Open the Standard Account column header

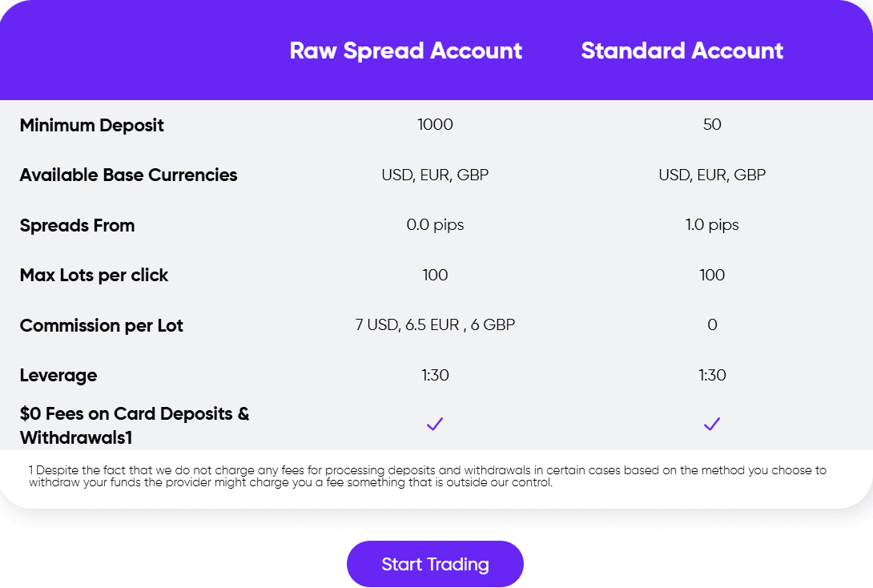[682, 50]
